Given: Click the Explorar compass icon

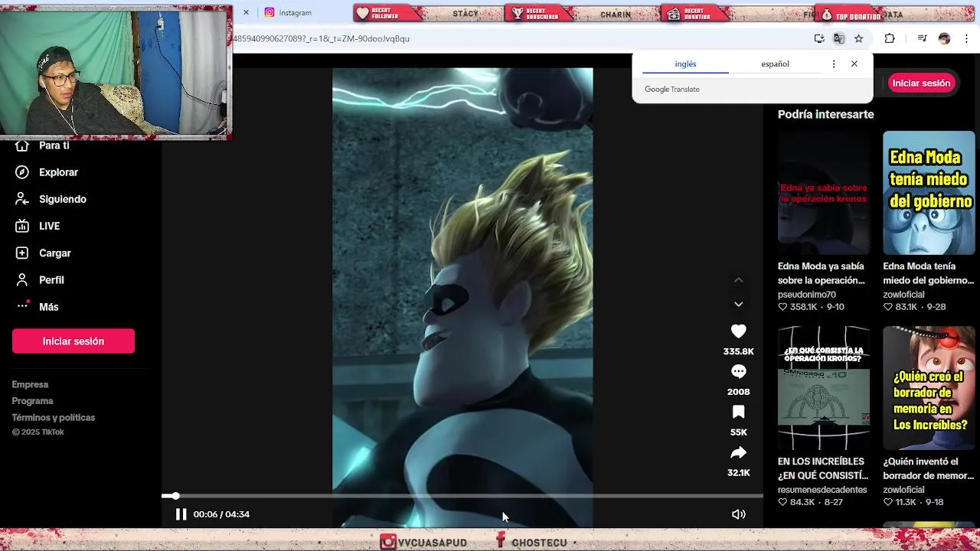Looking at the screenshot, I should (x=23, y=172).
